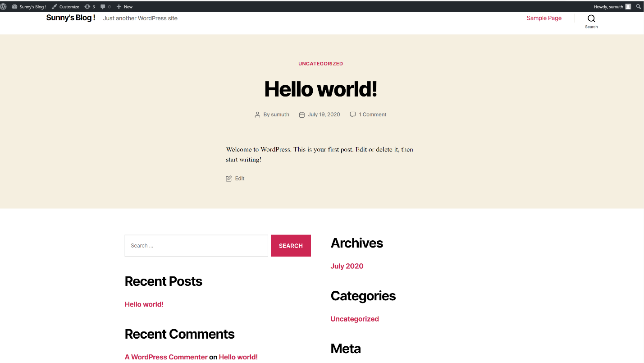Click the dashboard gauge icon beside Sunny's Blog
Viewport: 644px width, 363px height.
pyautogui.click(x=14, y=6)
